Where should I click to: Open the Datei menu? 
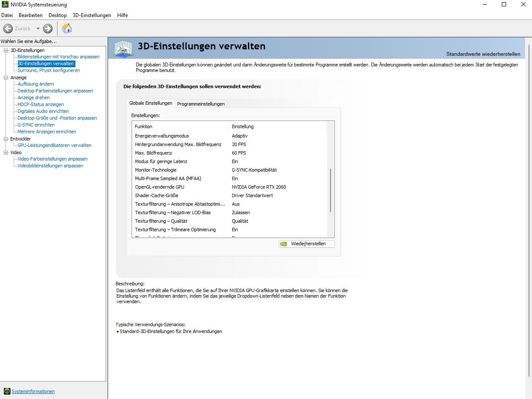[x=7, y=15]
